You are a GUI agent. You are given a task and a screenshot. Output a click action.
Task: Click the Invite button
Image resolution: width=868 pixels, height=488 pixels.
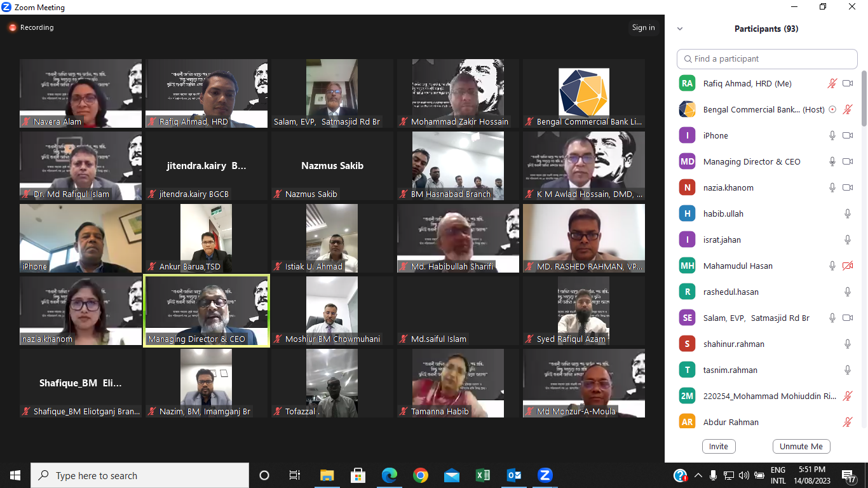click(718, 446)
